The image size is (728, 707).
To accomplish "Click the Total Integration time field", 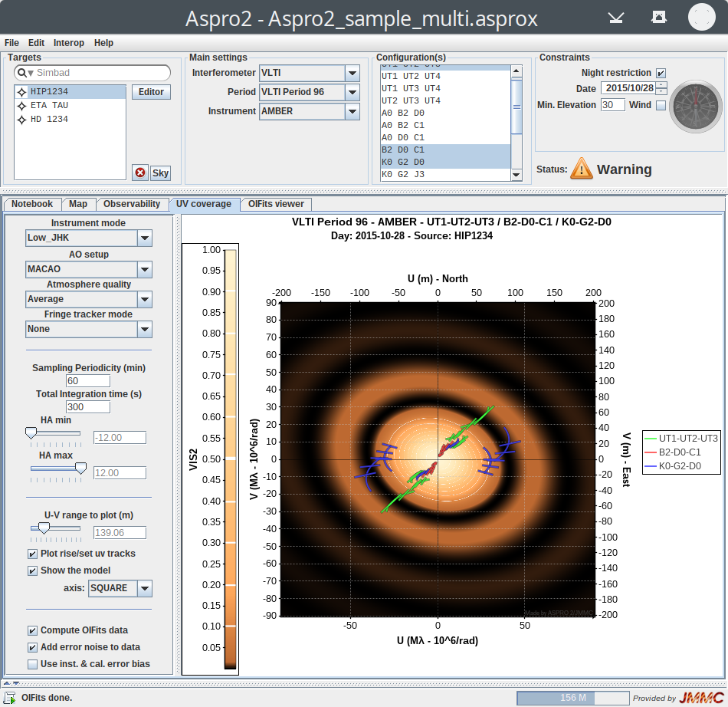I will (88, 407).
